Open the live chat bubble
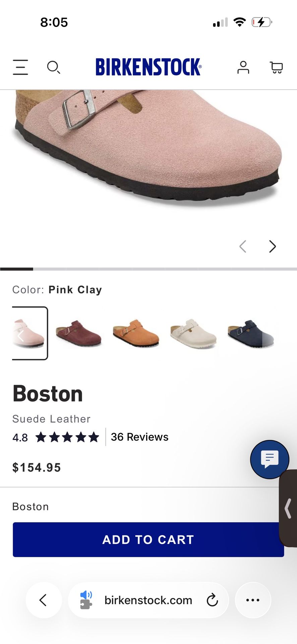 point(270,459)
